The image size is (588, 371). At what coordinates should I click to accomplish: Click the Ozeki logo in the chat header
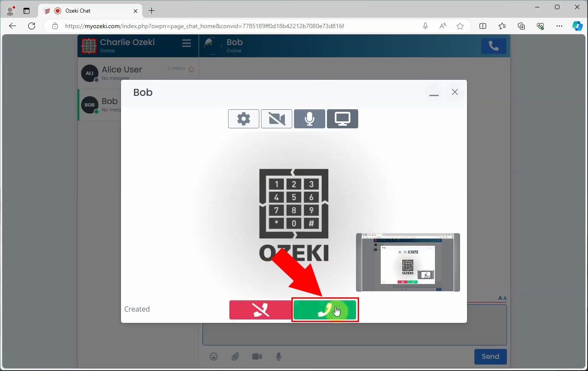89,46
